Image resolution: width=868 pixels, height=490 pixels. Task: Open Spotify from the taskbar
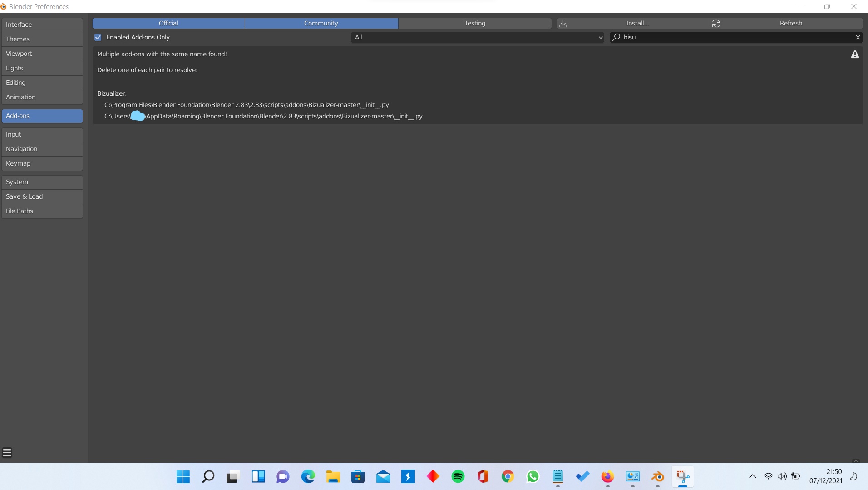(458, 476)
